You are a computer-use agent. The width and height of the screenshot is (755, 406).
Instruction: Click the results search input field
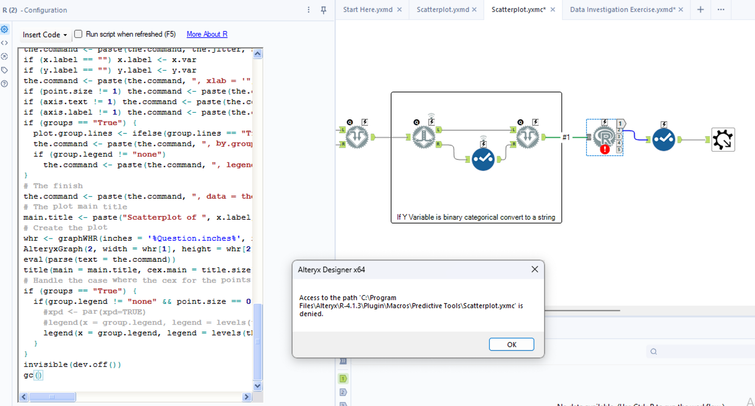(x=700, y=352)
